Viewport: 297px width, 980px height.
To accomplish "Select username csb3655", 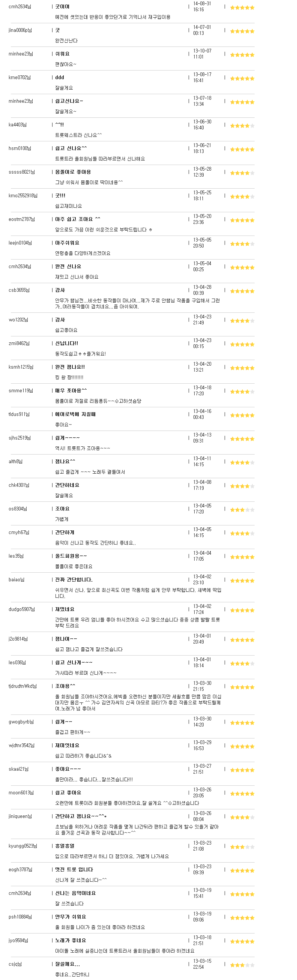I will (19, 290).
